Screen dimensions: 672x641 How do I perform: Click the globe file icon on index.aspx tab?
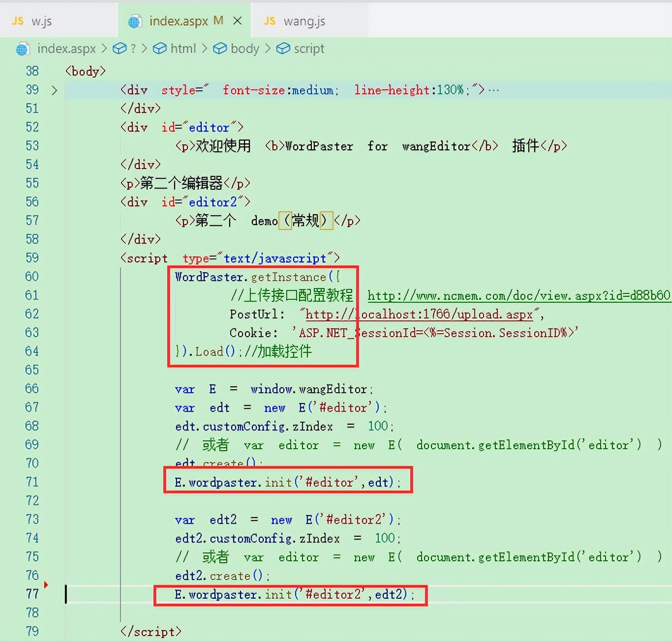[x=134, y=21]
